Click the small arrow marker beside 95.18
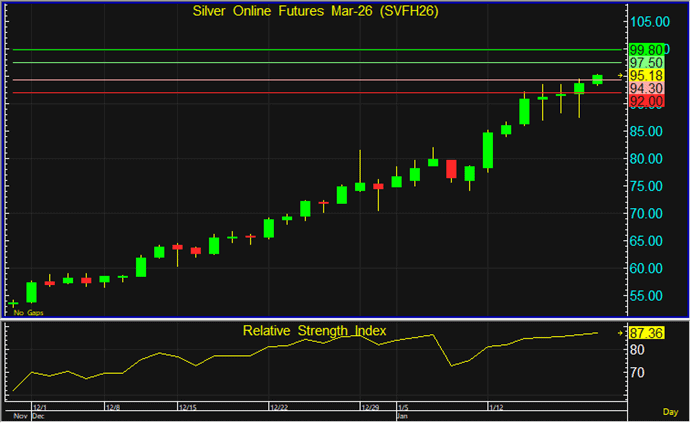 pos(620,76)
